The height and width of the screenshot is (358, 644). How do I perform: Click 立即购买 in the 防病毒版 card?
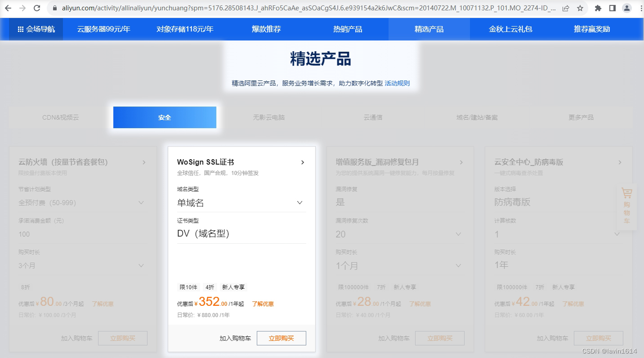599,338
